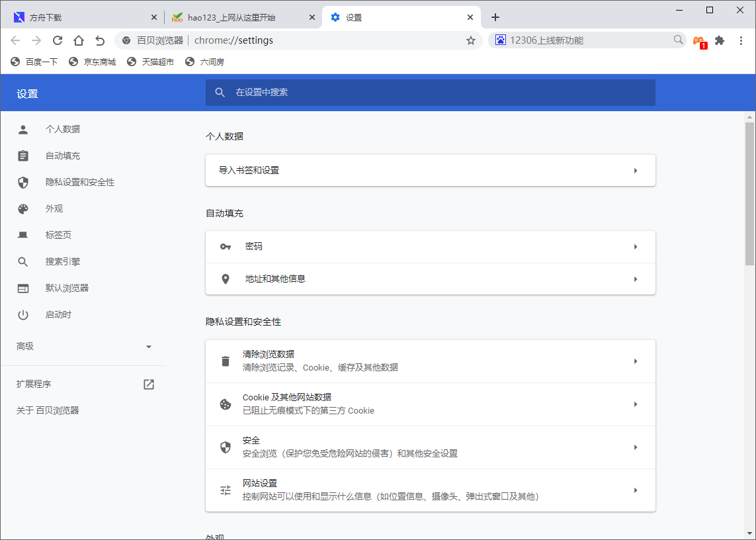Click the cookie icon beside Cookie 及其他网站数据
The image size is (756, 540).
tap(225, 404)
